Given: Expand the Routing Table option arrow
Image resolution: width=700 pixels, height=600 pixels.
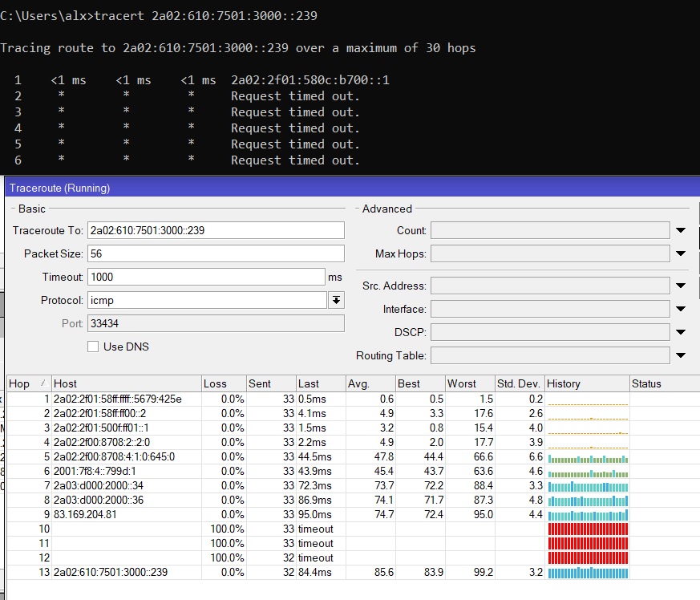Looking at the screenshot, I should (x=681, y=355).
